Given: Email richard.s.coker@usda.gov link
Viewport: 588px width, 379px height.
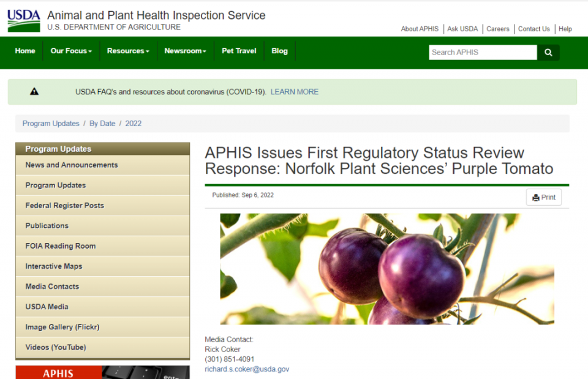Looking at the screenshot, I should tap(247, 369).
